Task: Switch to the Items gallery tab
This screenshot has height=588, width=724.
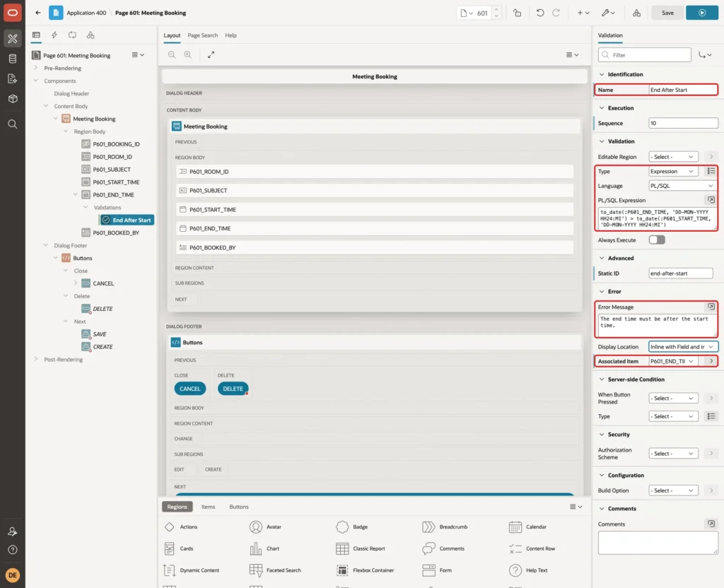Action: tap(209, 507)
